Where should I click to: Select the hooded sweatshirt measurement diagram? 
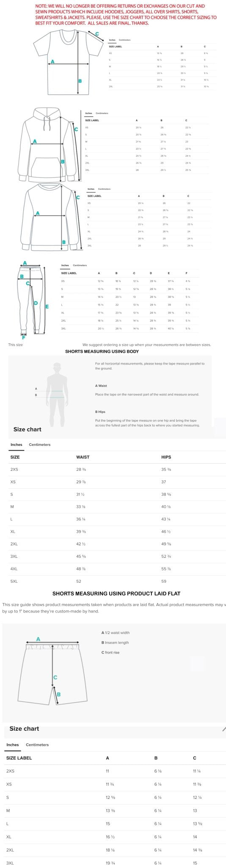[x=50, y=144]
